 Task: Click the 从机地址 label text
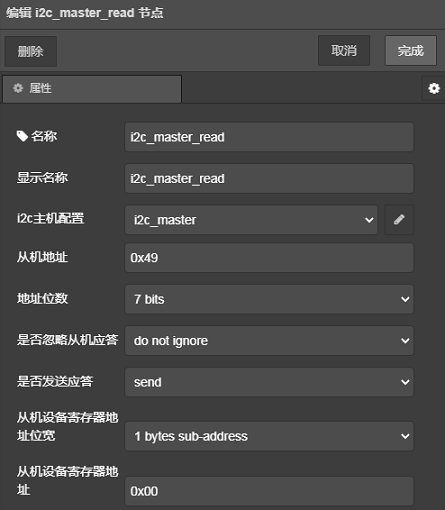tap(42, 257)
